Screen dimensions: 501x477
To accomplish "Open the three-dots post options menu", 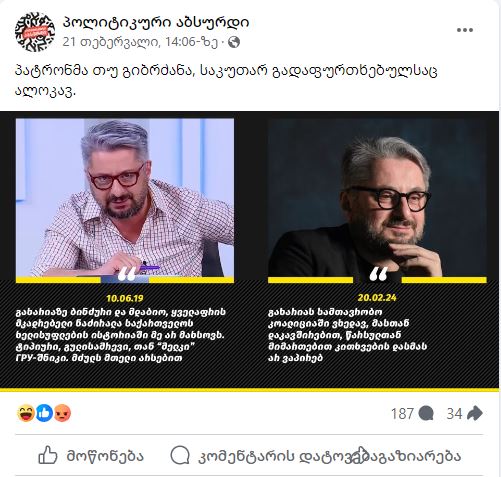I will point(465,30).
